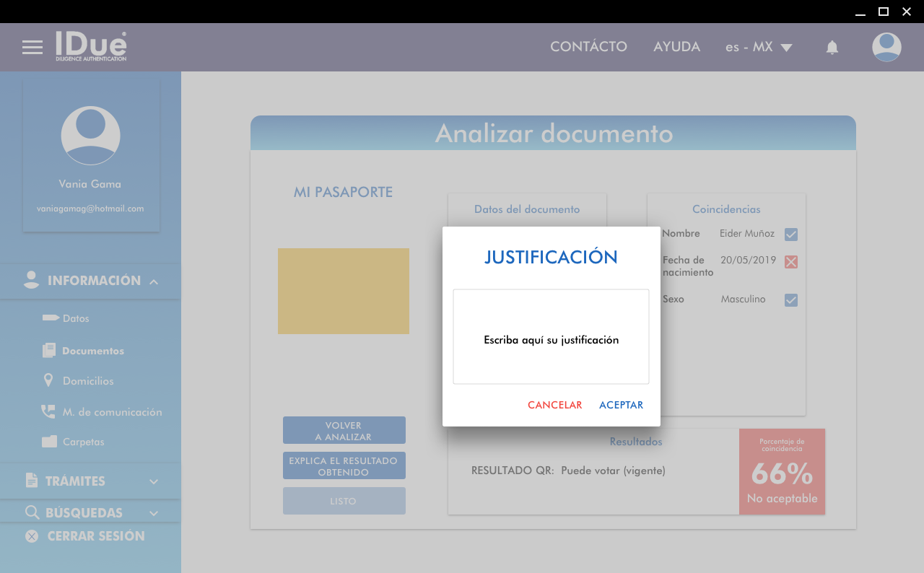Open the es - MX language dropdown
This screenshot has height=573, width=924.
759,48
